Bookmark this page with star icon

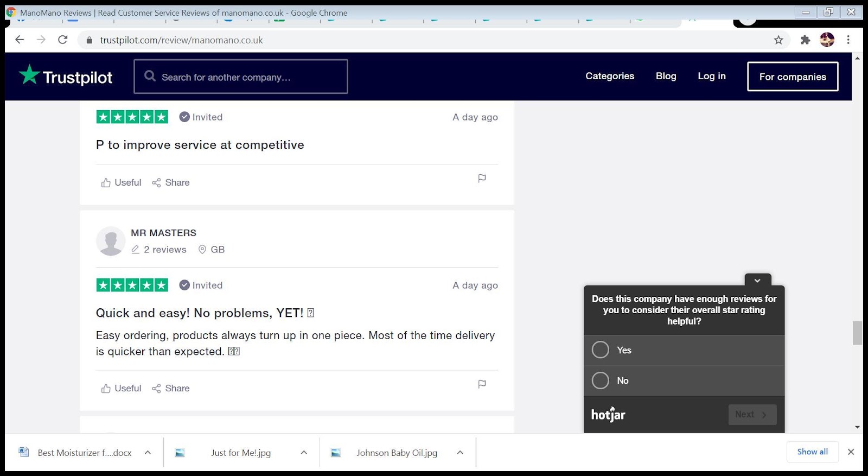[x=778, y=40]
